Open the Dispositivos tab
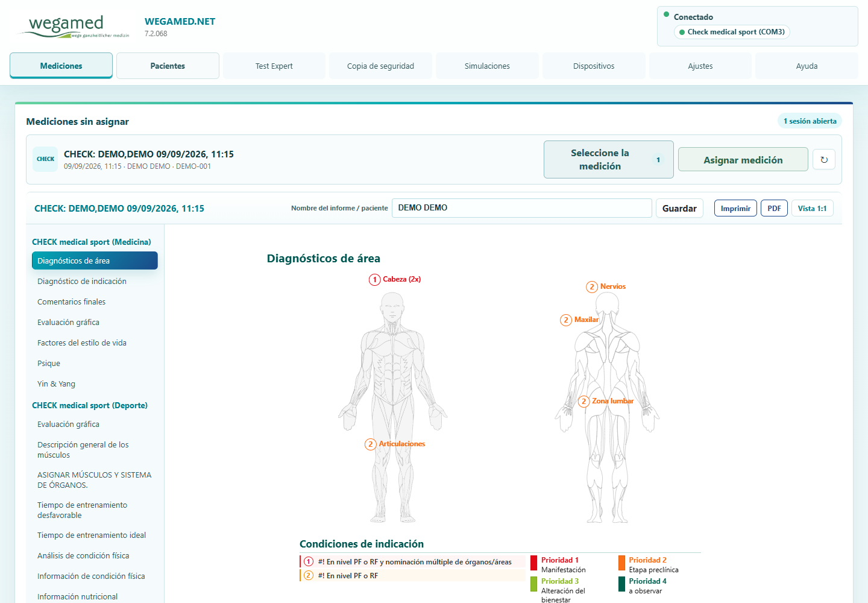This screenshot has height=603, width=868. click(594, 66)
